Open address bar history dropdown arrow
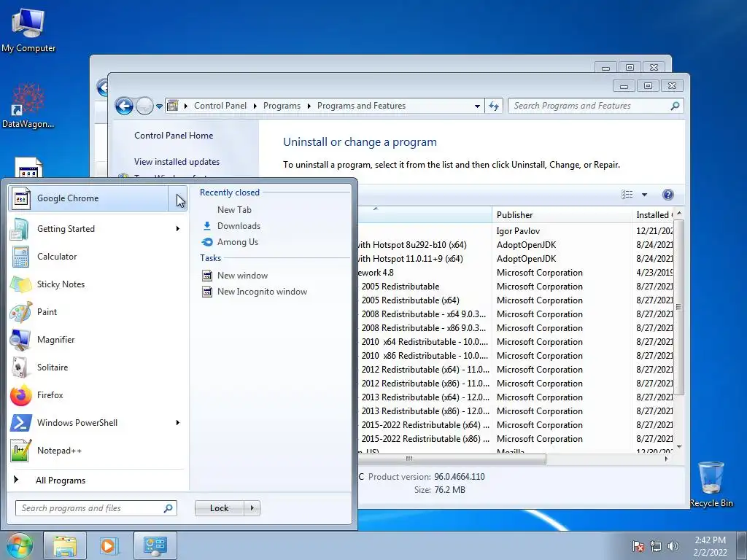747x560 pixels. pos(477,106)
